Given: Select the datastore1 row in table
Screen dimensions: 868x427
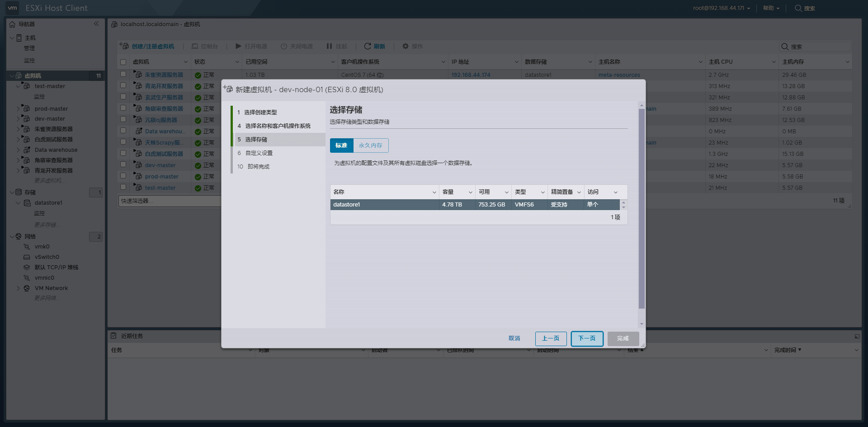Looking at the screenshot, I should (475, 205).
